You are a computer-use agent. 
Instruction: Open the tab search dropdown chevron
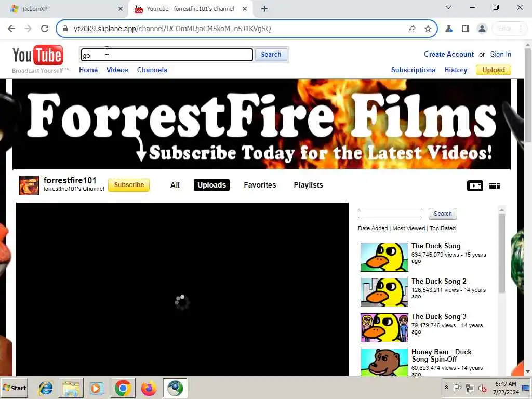[448, 7]
